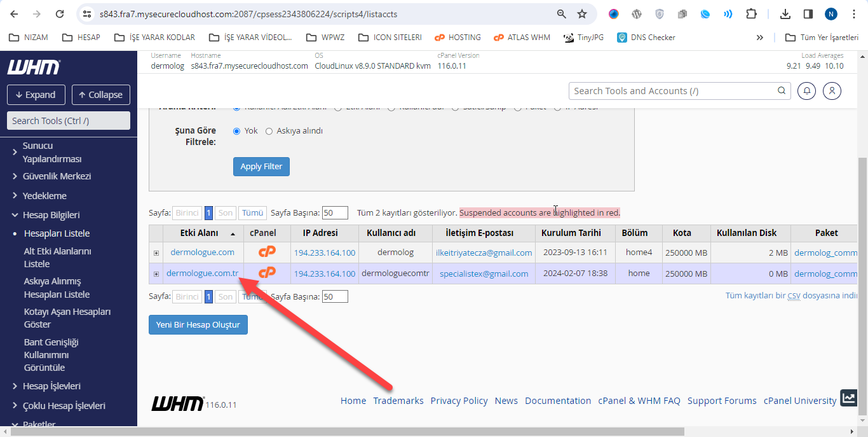
Task: Open Alt Etki Alanlarını Listele
Action: 58,258
